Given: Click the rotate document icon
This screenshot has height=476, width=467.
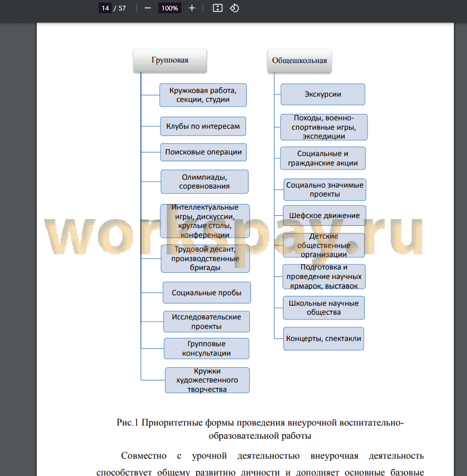Looking at the screenshot, I should point(234,8).
